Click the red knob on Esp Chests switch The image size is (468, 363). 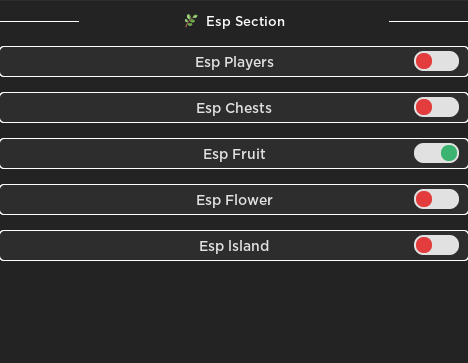pyautogui.click(x=424, y=107)
